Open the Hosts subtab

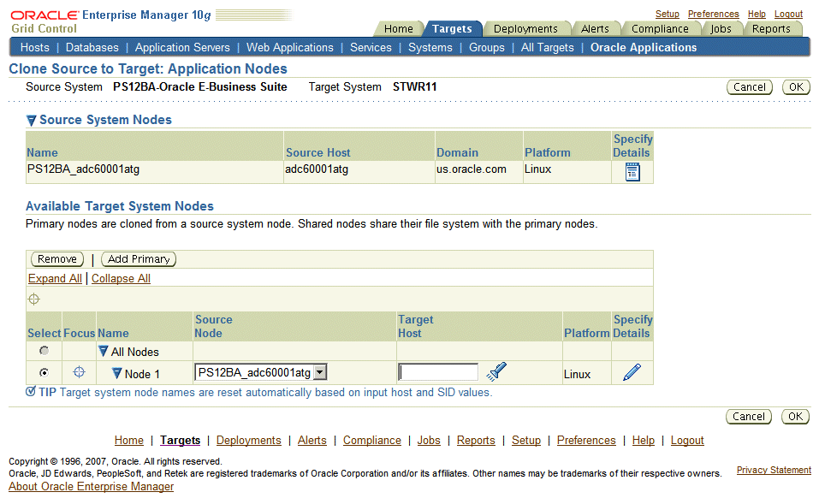coord(34,48)
